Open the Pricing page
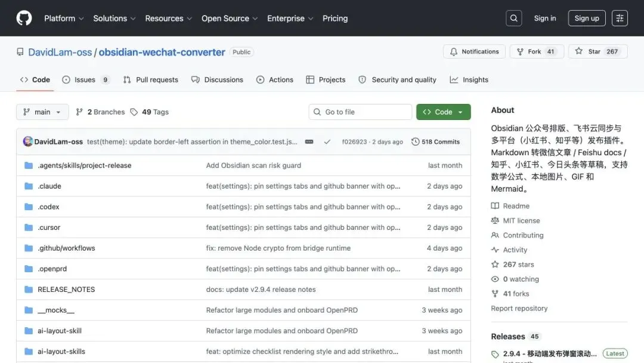 335,19
